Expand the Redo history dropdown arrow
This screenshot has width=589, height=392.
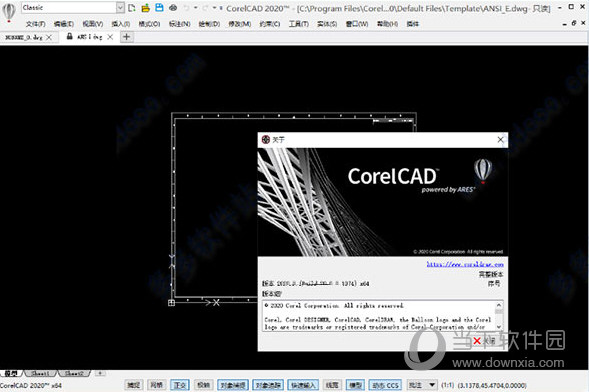point(214,8)
